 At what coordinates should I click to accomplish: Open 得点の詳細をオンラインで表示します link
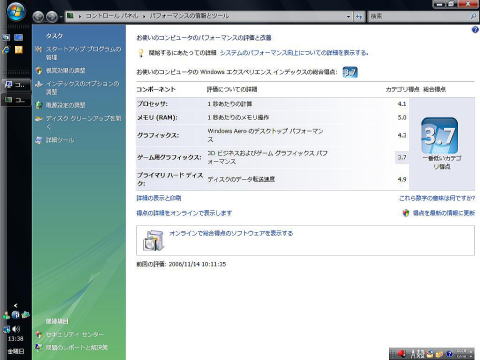[x=184, y=213]
